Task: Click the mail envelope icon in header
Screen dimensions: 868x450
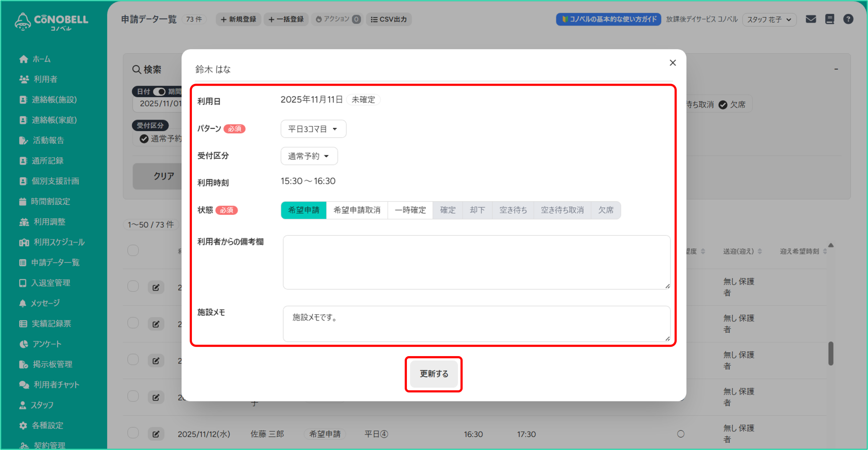Action: click(811, 19)
